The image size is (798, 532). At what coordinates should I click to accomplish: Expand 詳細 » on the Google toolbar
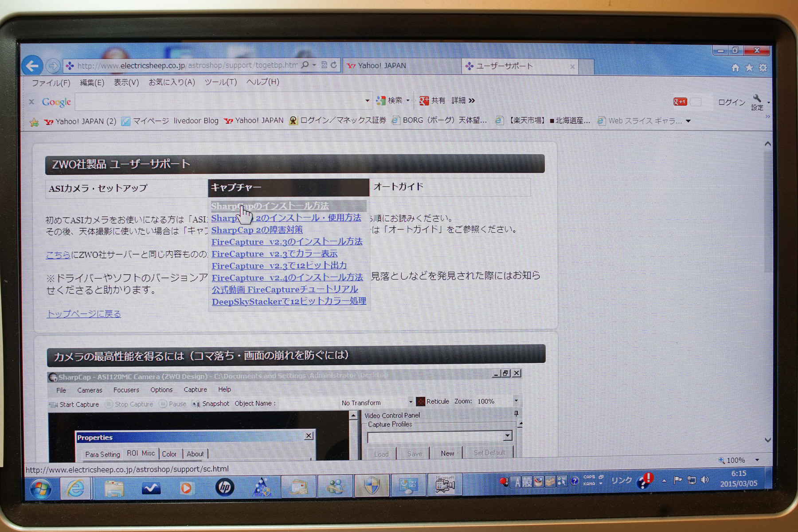[463, 101]
